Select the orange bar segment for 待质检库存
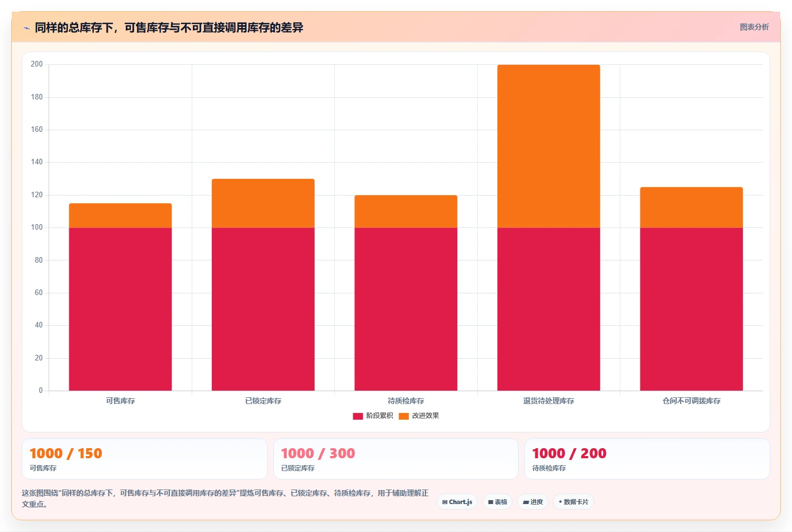Image resolution: width=792 pixels, height=532 pixels. coord(406,212)
